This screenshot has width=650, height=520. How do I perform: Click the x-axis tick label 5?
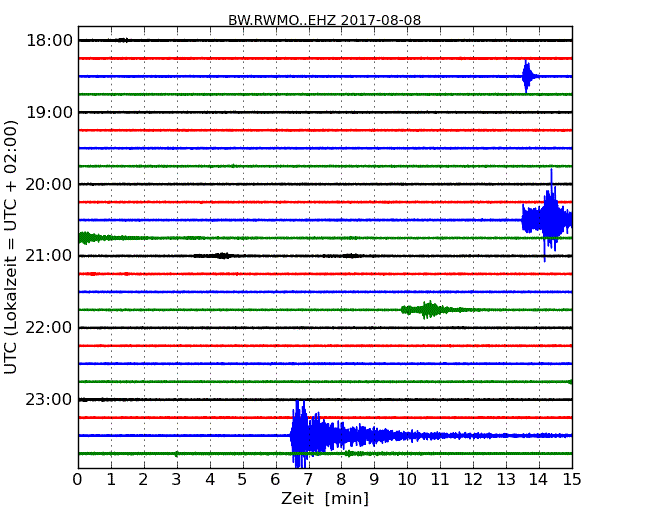[x=242, y=480]
